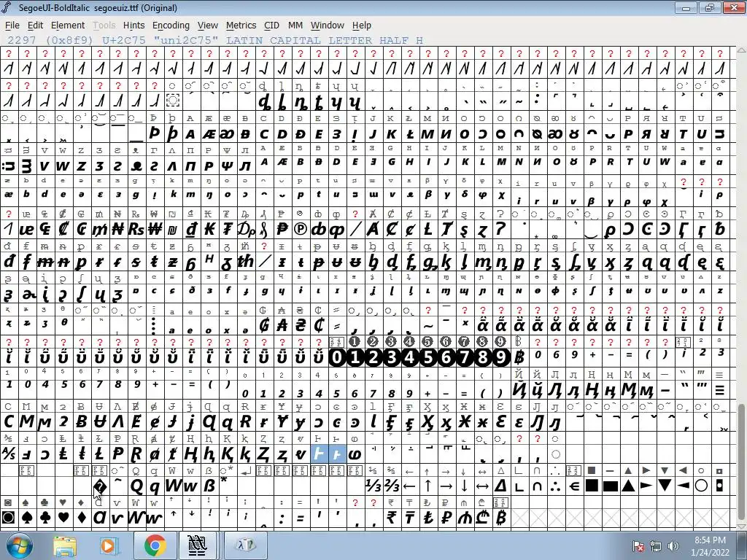Select the replacement character diamond glyph

tap(99, 486)
